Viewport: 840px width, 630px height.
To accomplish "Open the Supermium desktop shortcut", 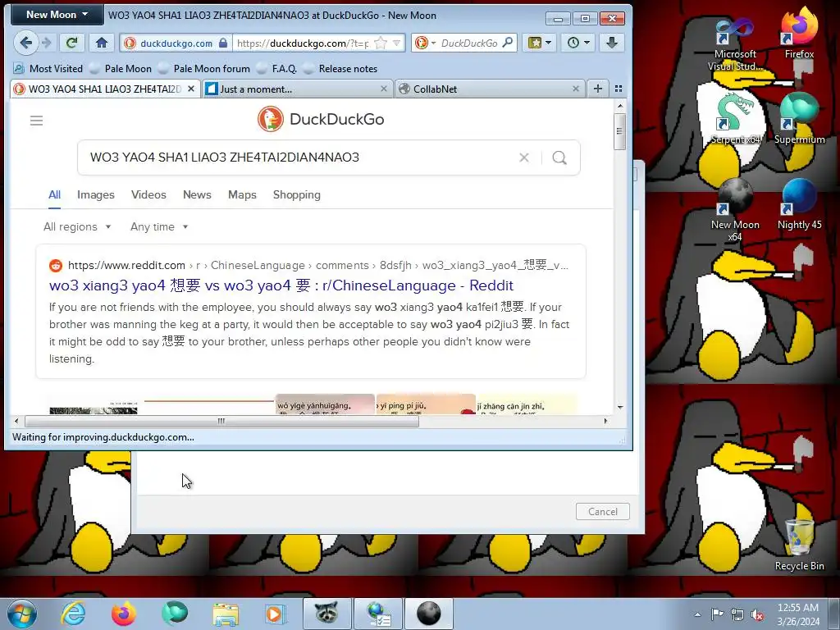I will 799,119.
